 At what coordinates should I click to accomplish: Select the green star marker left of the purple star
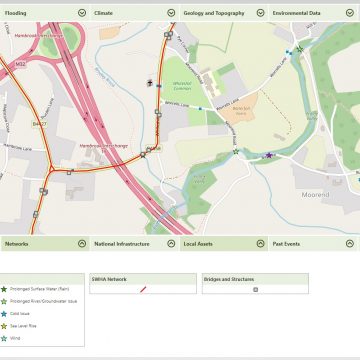[236, 152]
